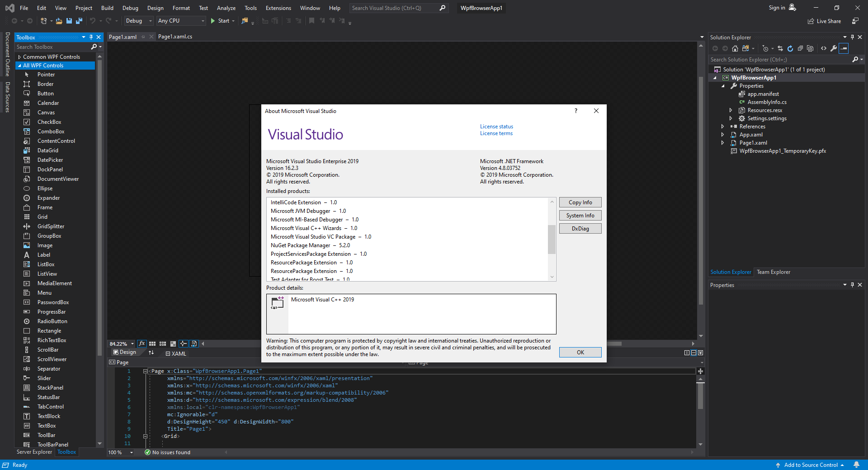
Task: Click the feedback icon beside Live Share
Action: 855,21
